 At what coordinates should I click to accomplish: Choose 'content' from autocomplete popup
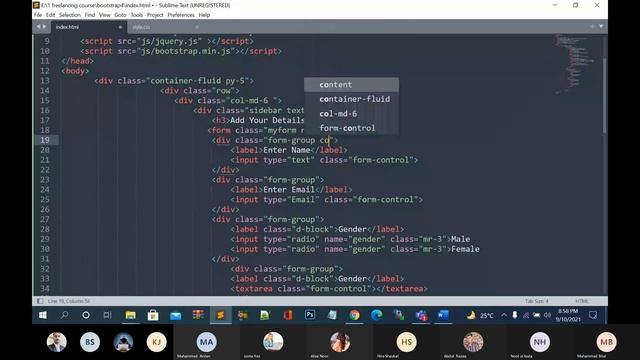click(351, 84)
